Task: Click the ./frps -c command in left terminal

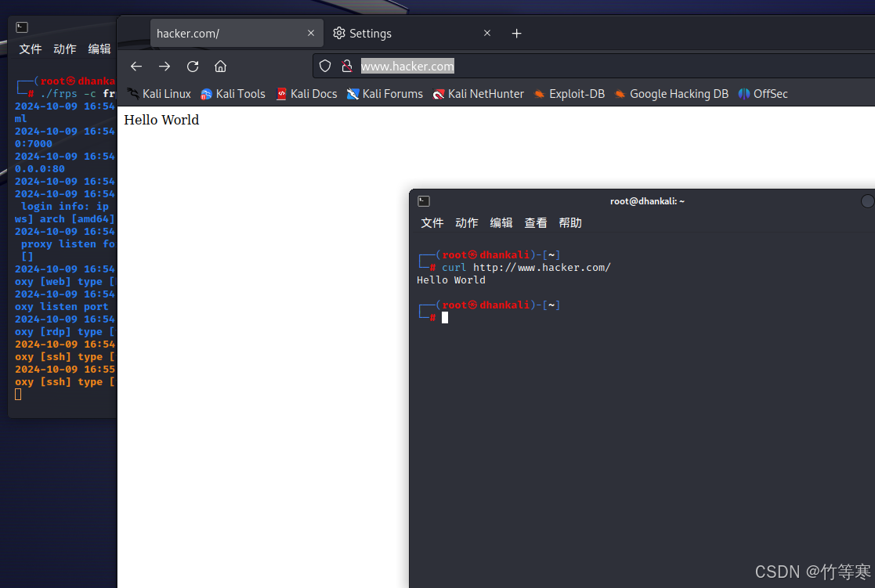Action: tap(78, 94)
